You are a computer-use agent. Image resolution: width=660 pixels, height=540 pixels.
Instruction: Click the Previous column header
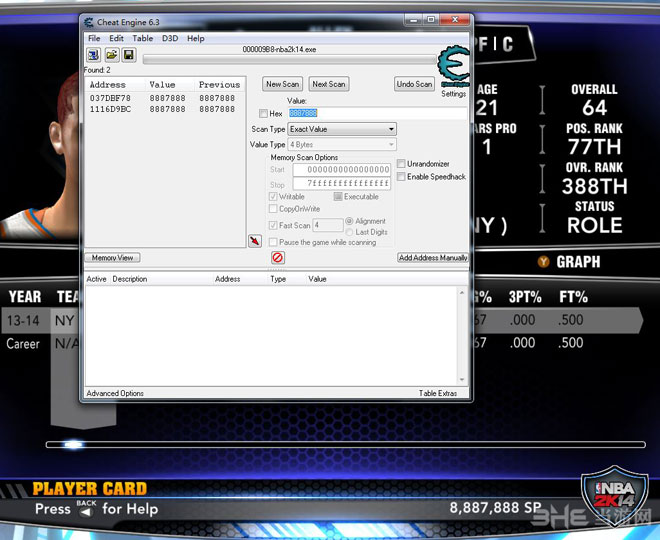point(219,85)
